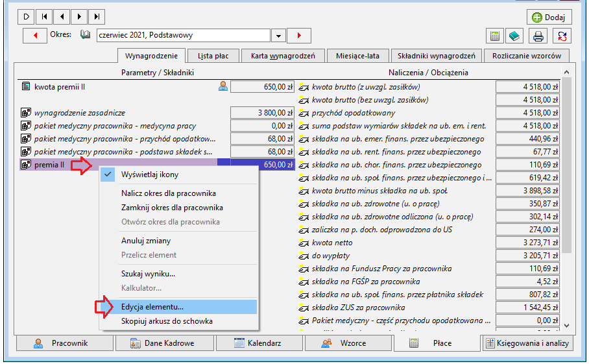Click the red-blue refresh icon

pyautogui.click(x=562, y=36)
